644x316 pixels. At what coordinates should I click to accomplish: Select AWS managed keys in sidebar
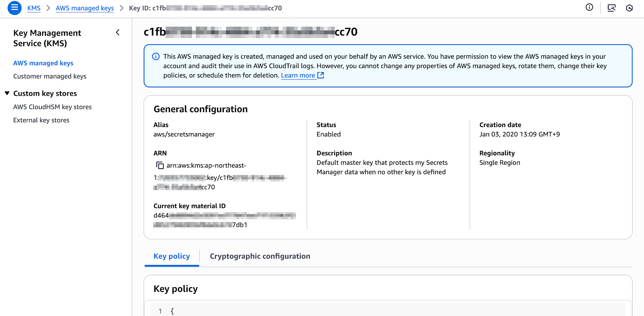tap(43, 63)
